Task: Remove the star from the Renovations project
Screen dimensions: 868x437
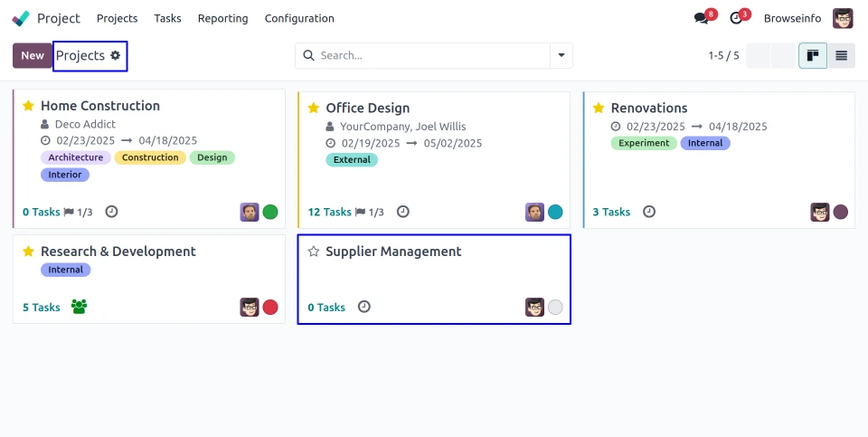Action: click(599, 108)
